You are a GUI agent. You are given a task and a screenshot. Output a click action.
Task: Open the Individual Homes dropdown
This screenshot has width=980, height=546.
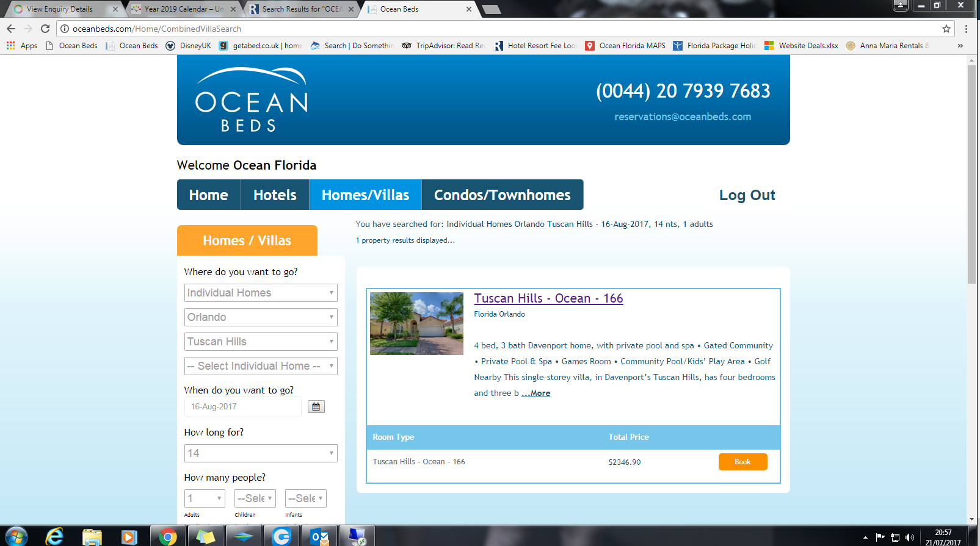pos(261,293)
